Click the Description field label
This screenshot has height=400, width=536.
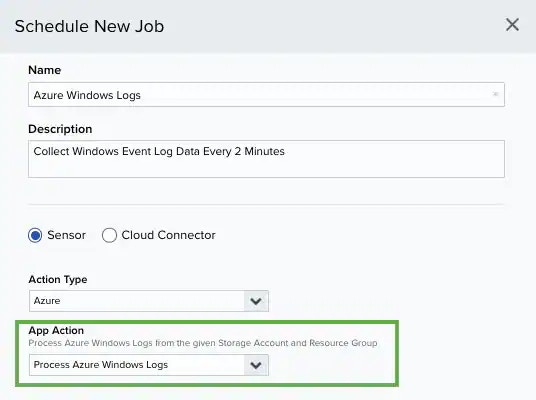pyautogui.click(x=60, y=129)
